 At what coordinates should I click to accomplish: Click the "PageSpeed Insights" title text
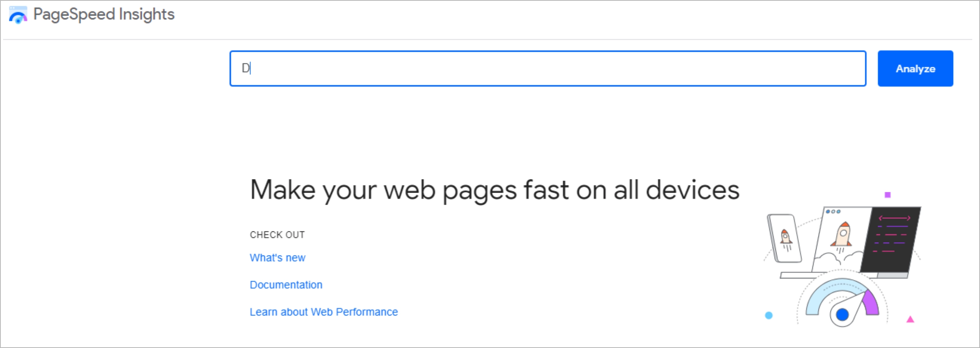tap(103, 14)
